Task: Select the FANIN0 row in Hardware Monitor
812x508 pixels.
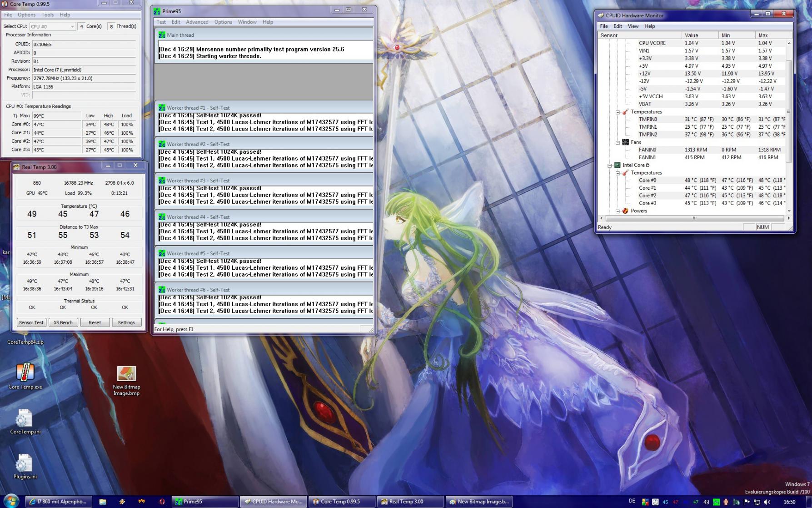Action: click(692, 150)
